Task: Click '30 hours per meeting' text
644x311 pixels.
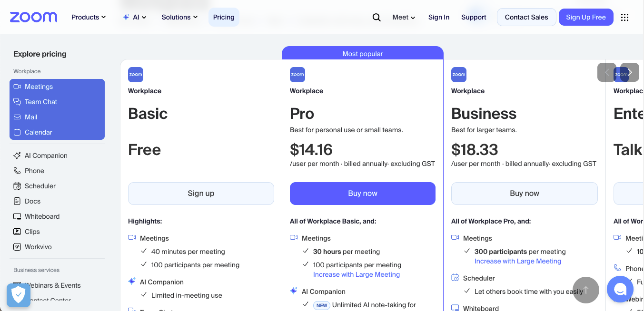Action: click(347, 252)
